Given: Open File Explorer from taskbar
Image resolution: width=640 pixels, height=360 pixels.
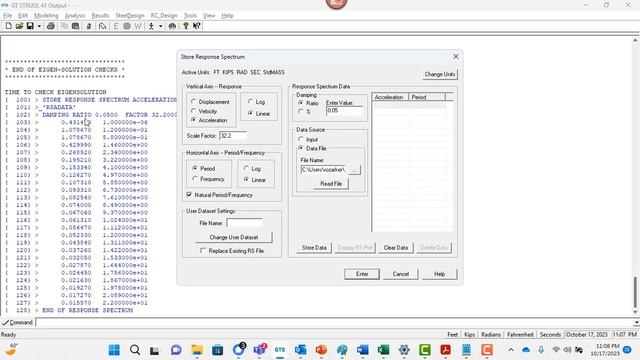Looking at the screenshot, I should click(197, 350).
